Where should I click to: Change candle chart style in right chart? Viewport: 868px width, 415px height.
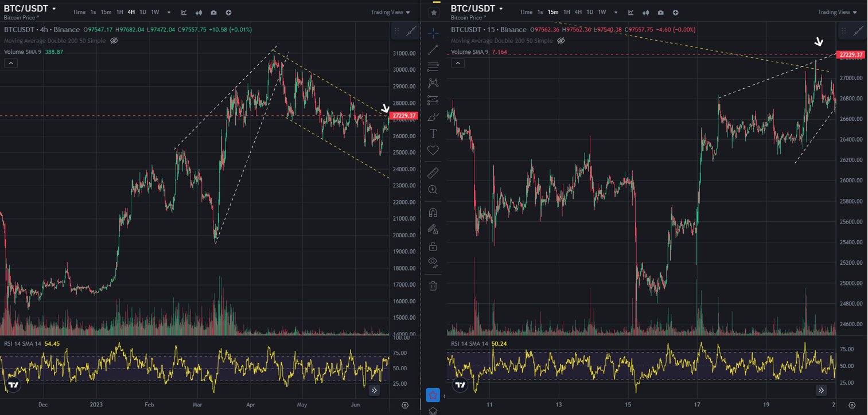646,13
